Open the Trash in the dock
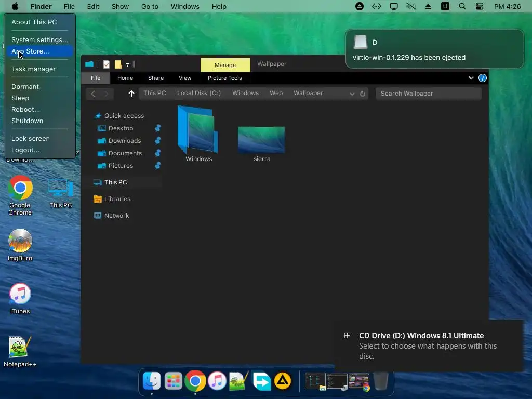The image size is (532, 399). tap(381, 381)
